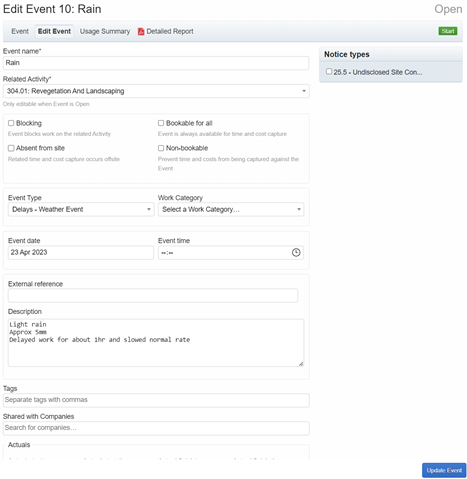Open the Related Activity dropdown
The height and width of the screenshot is (479, 467).
pyautogui.click(x=156, y=91)
